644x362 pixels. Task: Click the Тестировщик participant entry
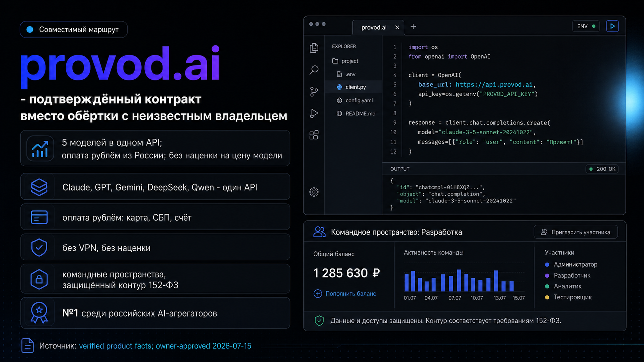click(568, 297)
